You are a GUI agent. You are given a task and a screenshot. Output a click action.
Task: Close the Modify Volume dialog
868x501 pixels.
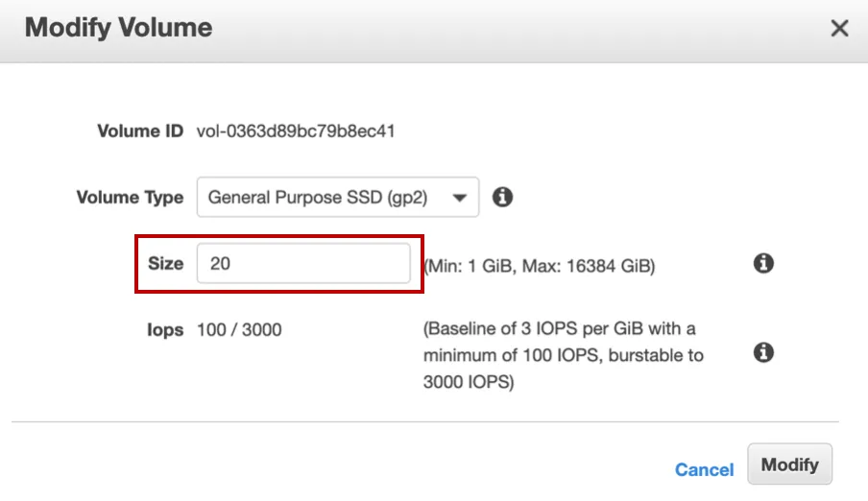pyautogui.click(x=839, y=28)
